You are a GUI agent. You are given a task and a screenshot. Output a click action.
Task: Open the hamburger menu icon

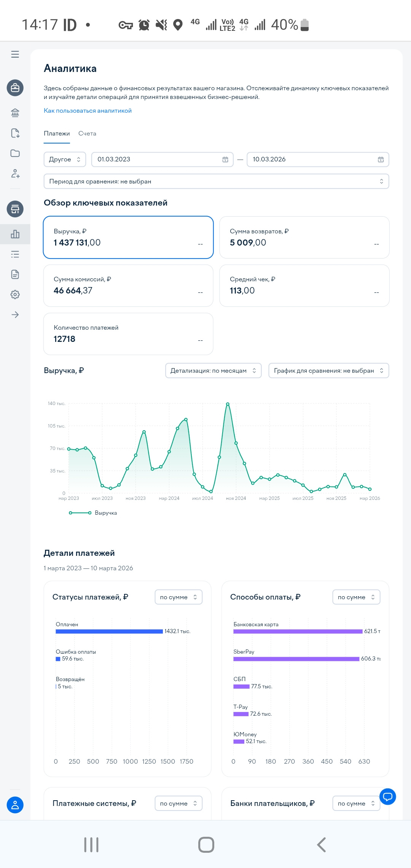click(x=15, y=54)
